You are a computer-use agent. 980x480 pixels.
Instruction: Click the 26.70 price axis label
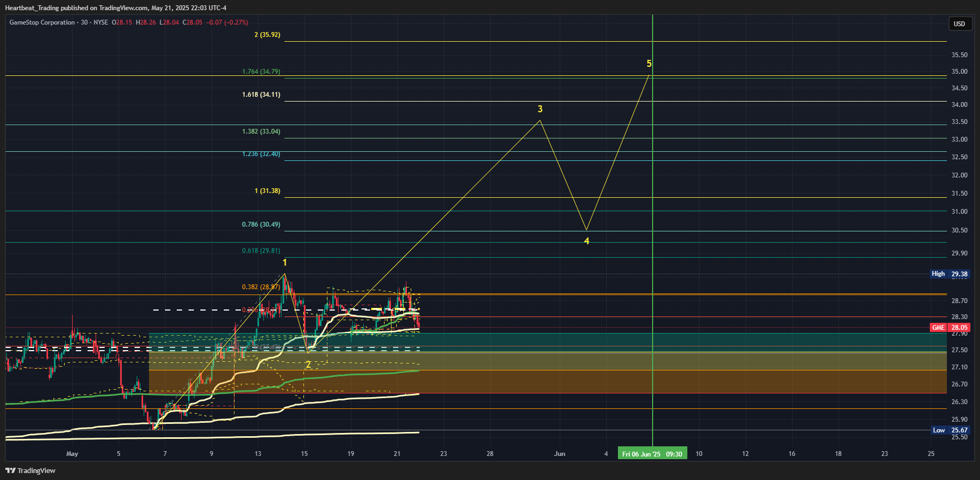tap(959, 384)
